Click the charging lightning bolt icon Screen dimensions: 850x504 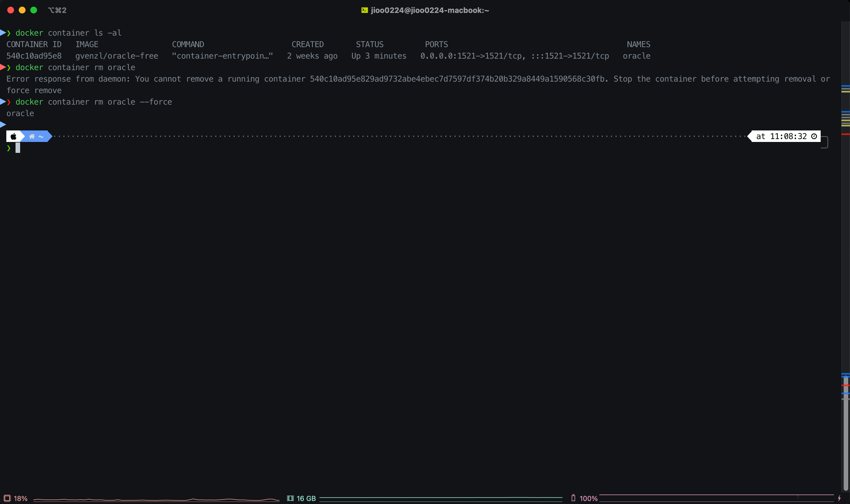pos(839,498)
